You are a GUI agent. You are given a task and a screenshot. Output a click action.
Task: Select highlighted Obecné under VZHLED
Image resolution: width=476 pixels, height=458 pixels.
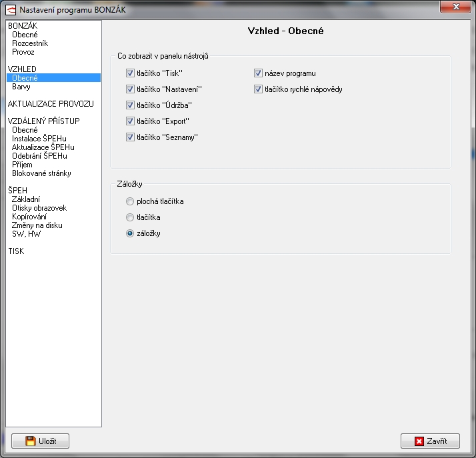[54, 78]
